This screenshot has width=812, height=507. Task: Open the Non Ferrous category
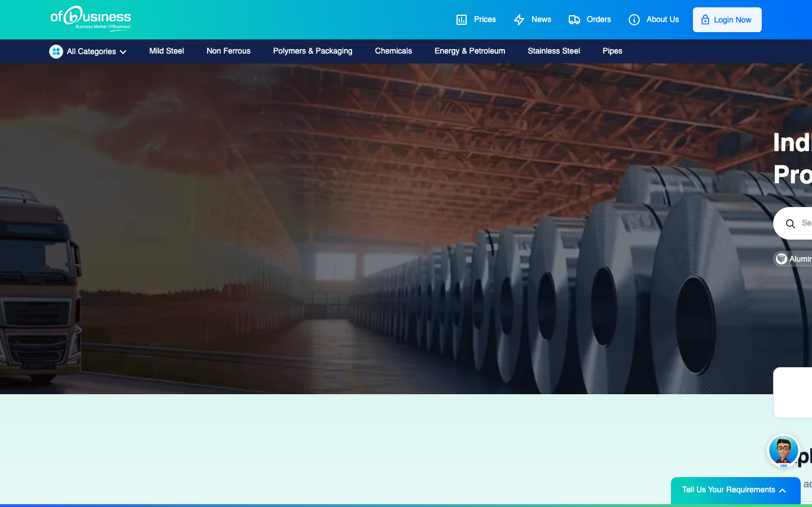point(229,51)
